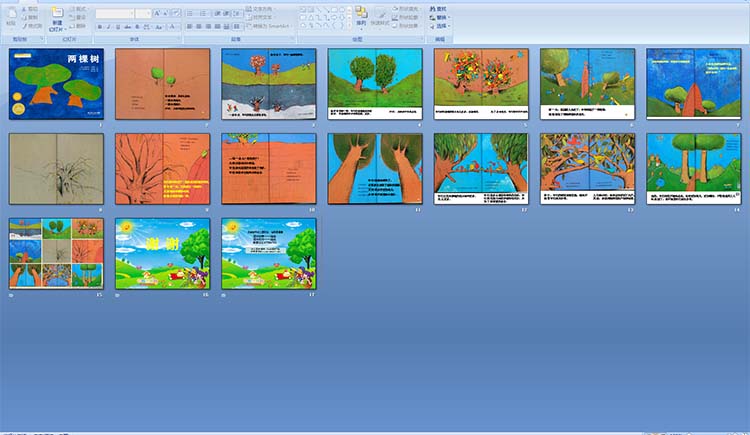Viewport: 750px width, 435px height.
Task: Click the Arrange button
Action: pos(361,17)
